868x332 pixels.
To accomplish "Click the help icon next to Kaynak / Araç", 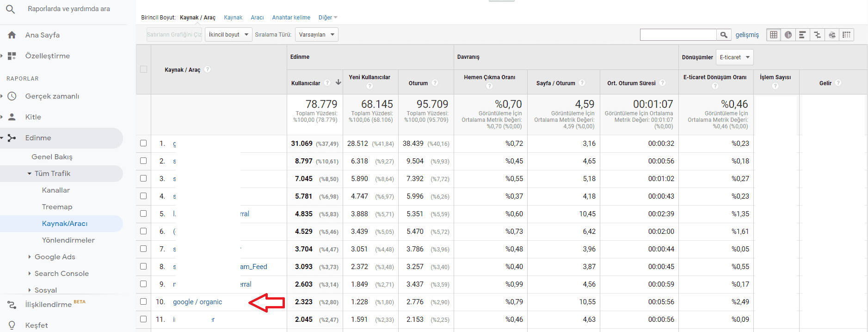I will pos(208,69).
